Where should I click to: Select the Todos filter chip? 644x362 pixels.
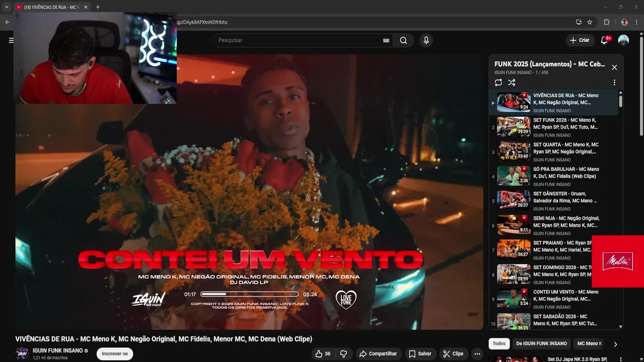(x=499, y=343)
